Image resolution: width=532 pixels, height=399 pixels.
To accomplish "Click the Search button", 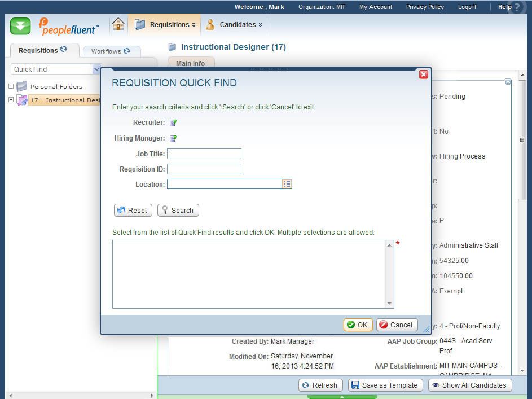I will click(x=178, y=210).
